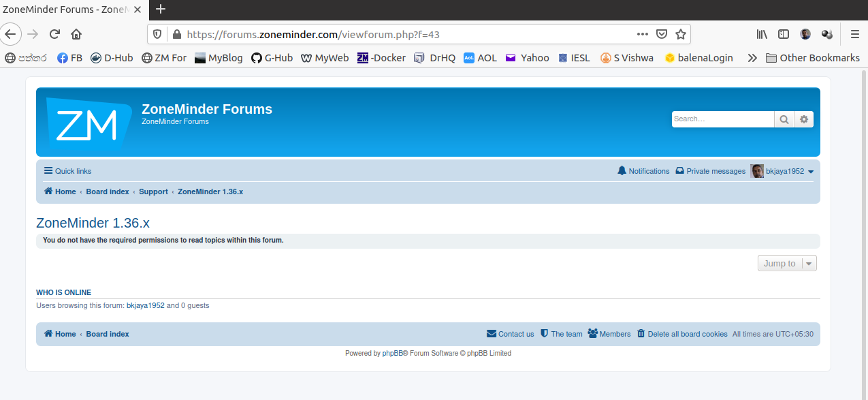Open the balenaLogin bookmark

(698, 58)
